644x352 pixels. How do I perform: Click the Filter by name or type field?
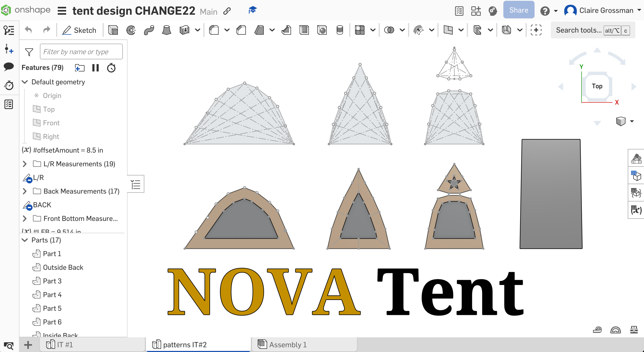[x=81, y=51]
